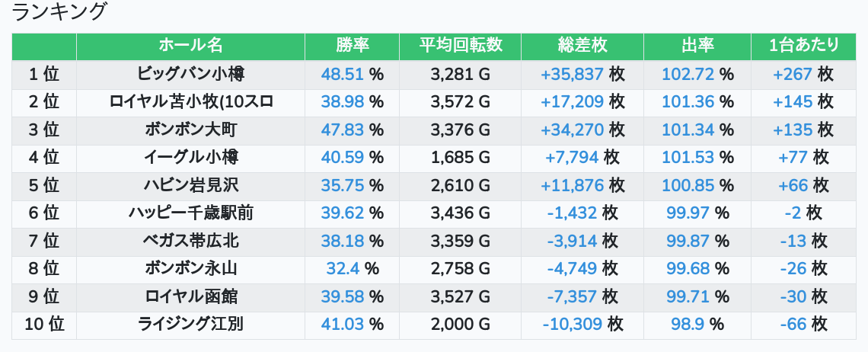Open ハッピー千歳駅前 hall entry
This screenshot has width=868, height=352.
click(x=190, y=213)
